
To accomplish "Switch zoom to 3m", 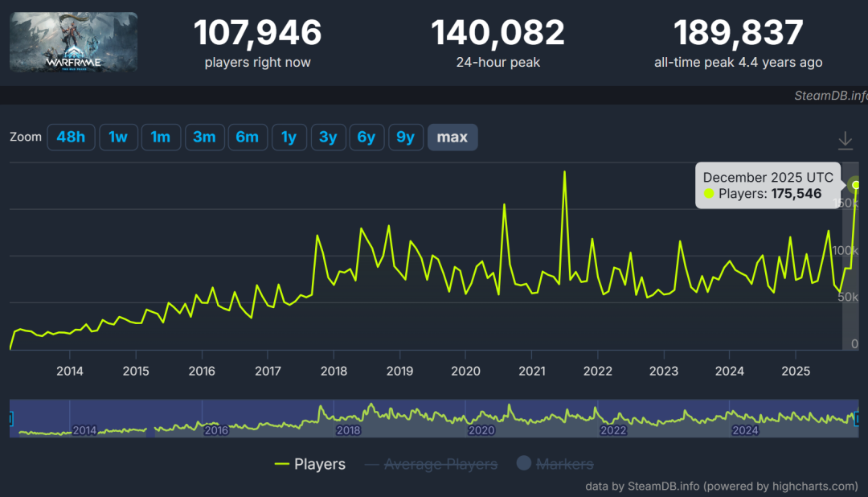I will tap(204, 138).
